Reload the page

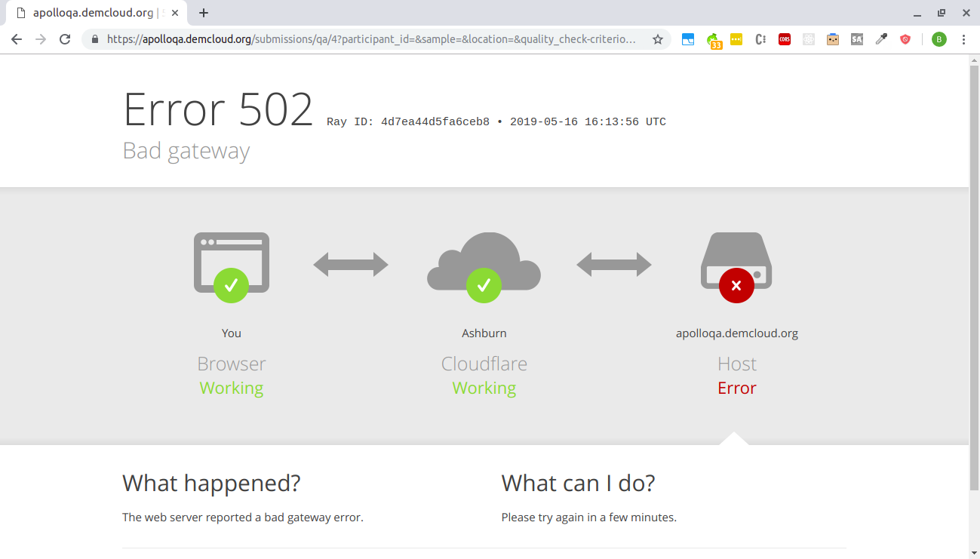[63, 39]
